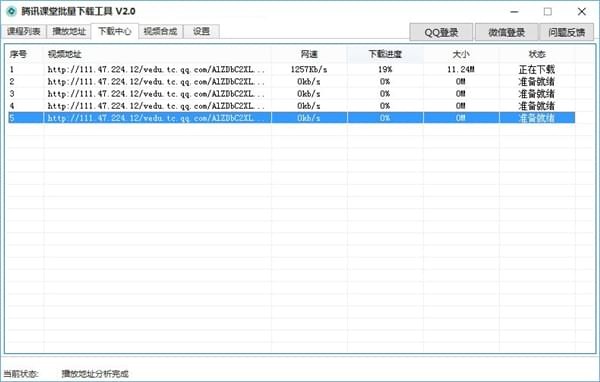The image size is (600, 382).
Task: Go to the 视频合成 tab
Action: [x=160, y=31]
